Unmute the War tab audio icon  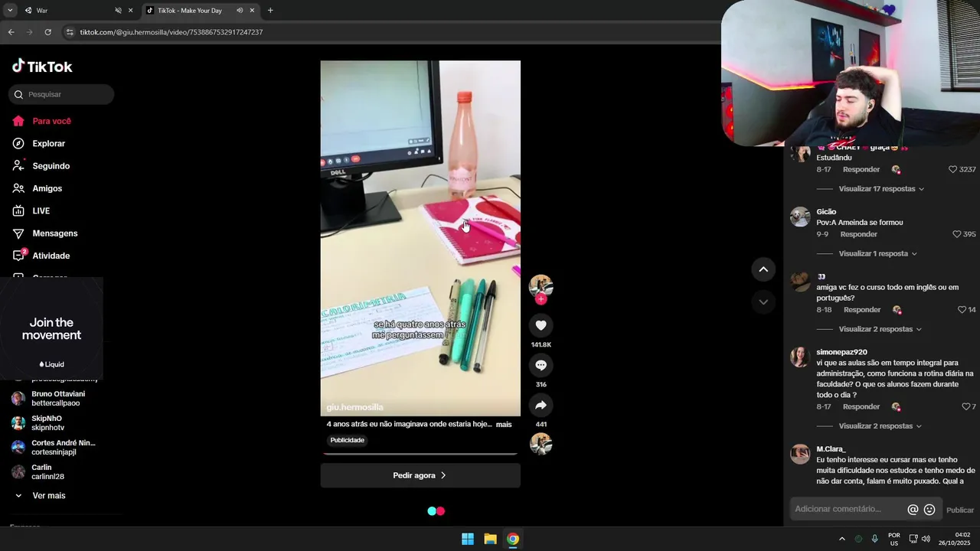tap(118, 11)
